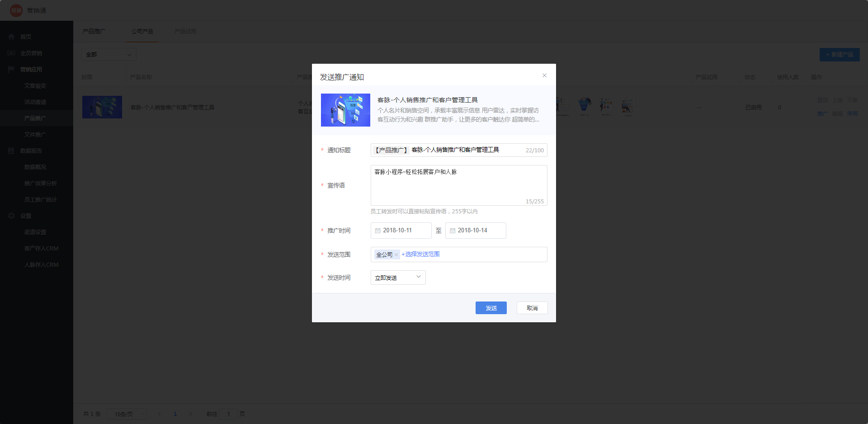Click the 编辑 link in the row
The height and width of the screenshot is (424, 868).
(x=838, y=113)
